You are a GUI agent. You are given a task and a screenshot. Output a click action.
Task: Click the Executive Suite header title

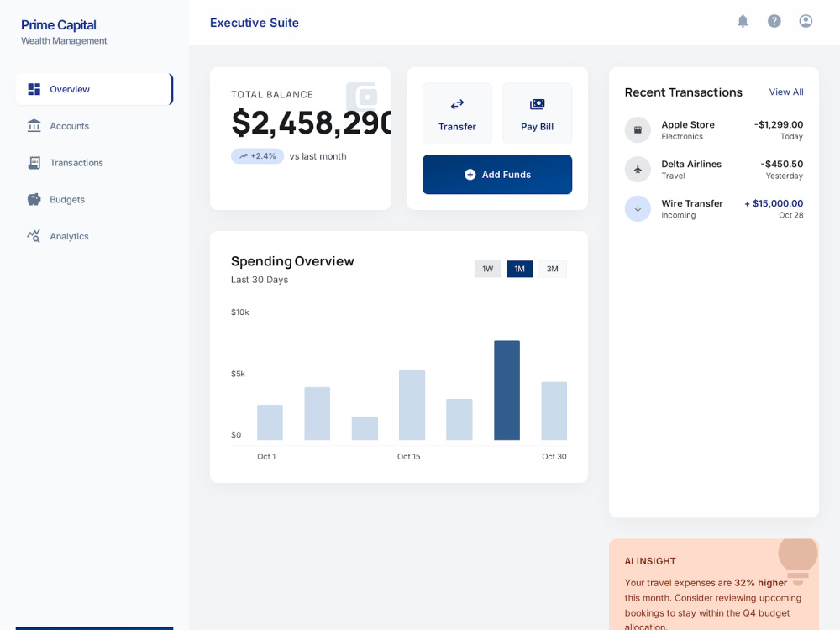coord(255,23)
